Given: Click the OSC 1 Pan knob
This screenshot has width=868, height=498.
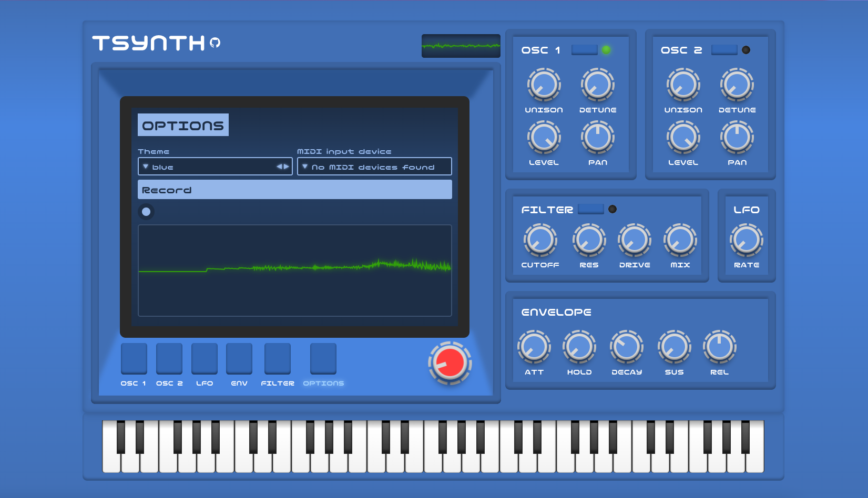Looking at the screenshot, I should point(598,138).
